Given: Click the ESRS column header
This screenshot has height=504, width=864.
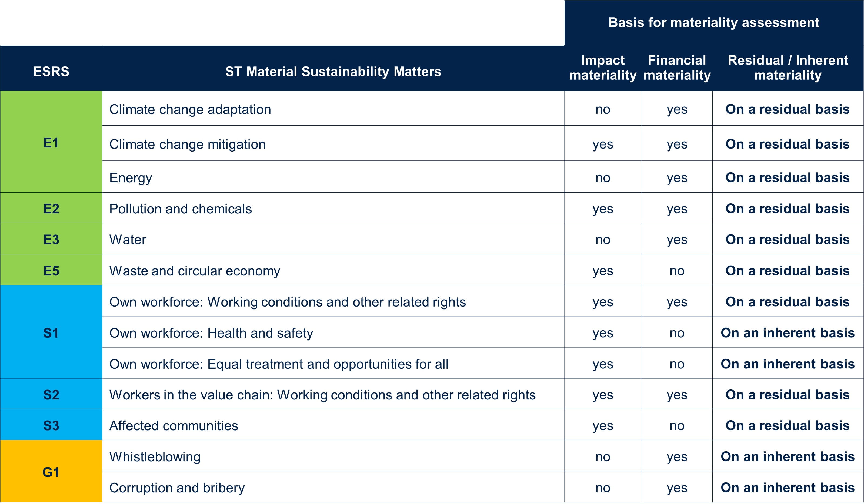Looking at the screenshot, I should point(51,72).
